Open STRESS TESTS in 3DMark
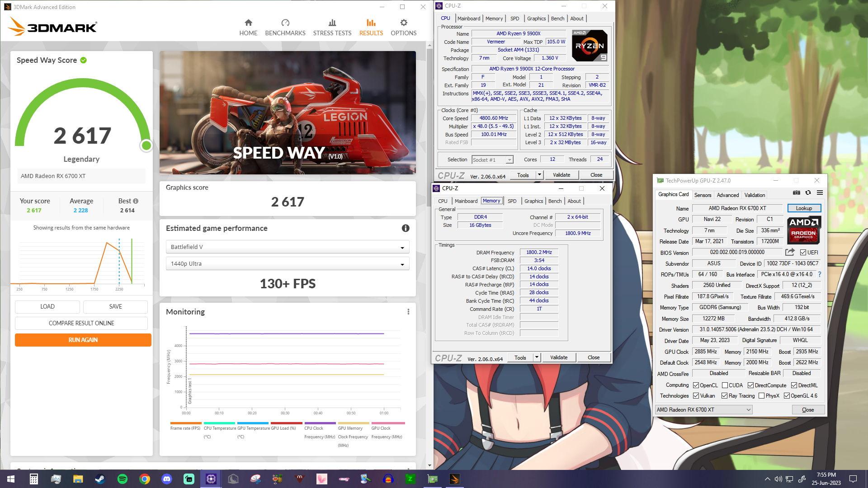Viewport: 868px width, 488px height. click(x=332, y=28)
